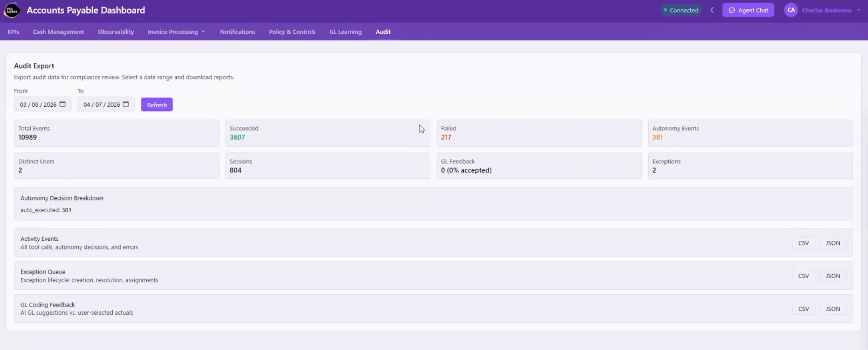868x350 pixels.
Task: Download GL Coding Feedback JSON
Action: pos(833,309)
